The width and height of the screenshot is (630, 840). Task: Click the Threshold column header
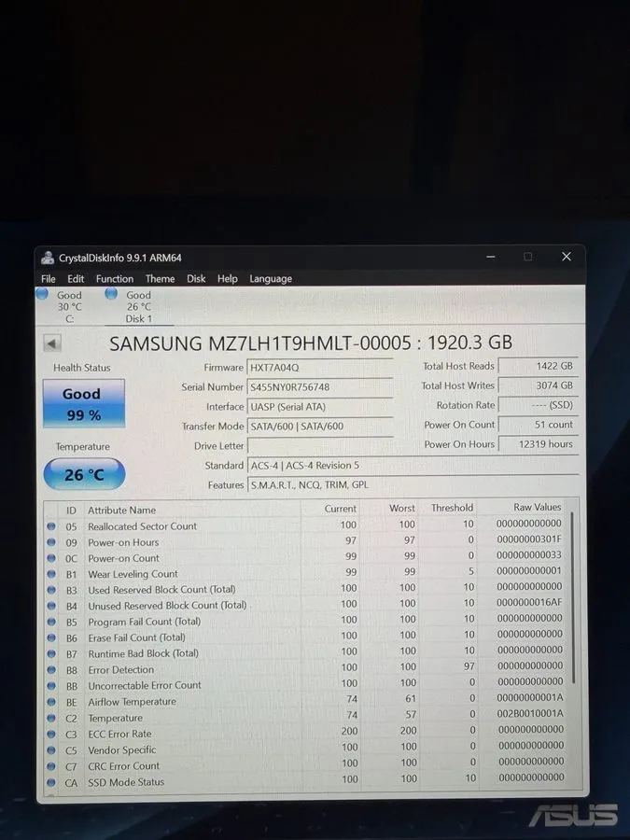coord(452,508)
